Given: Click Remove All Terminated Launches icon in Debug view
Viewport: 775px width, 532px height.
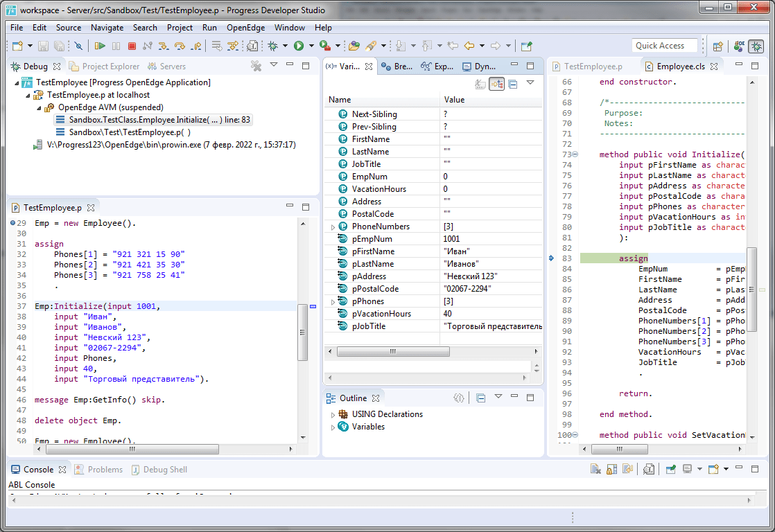Looking at the screenshot, I should pos(256,66).
